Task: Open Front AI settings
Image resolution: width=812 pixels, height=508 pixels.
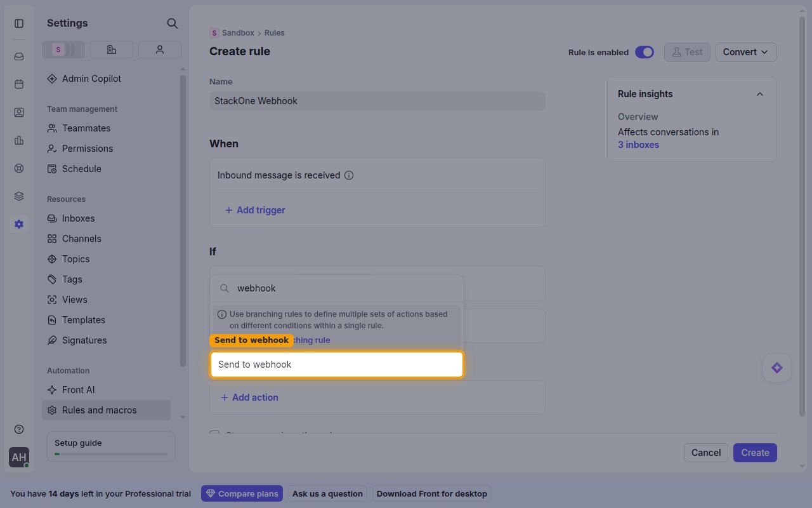Action: click(106, 390)
